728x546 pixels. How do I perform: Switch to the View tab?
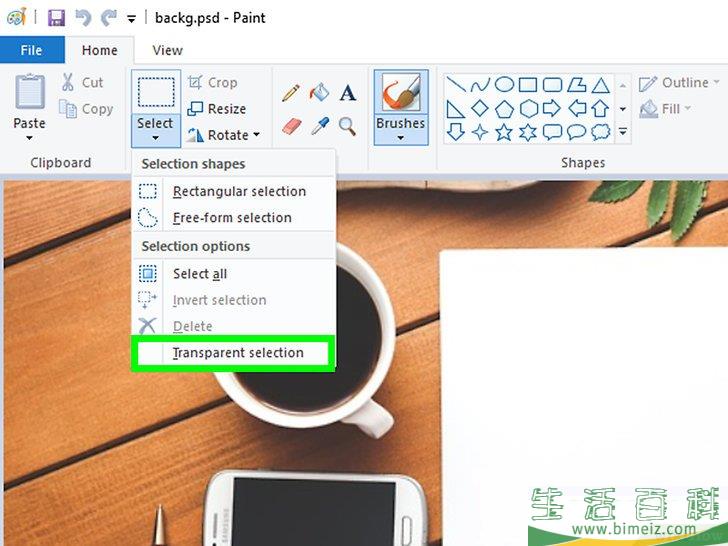[x=167, y=50]
